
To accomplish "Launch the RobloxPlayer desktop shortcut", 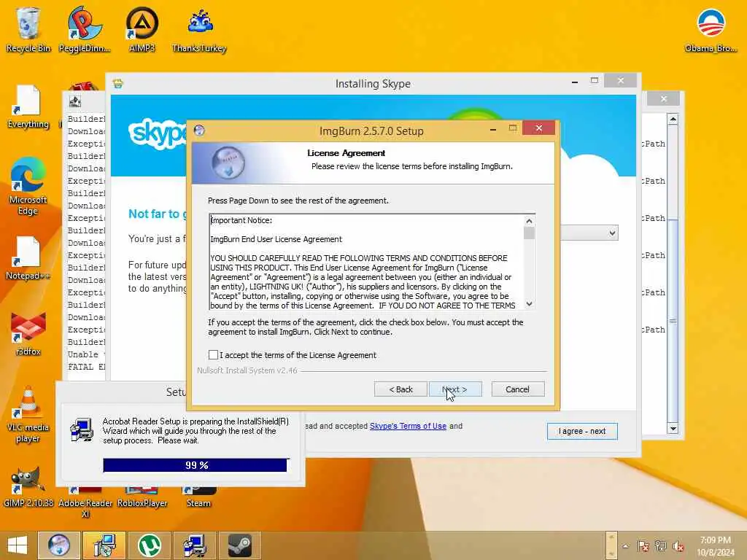I will [x=142, y=497].
